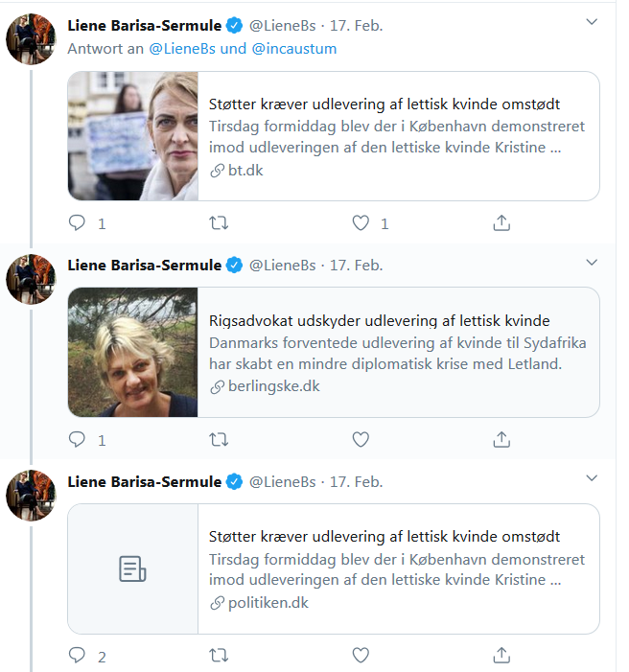Share the berlingske.dk article tweet
Viewport: 629px width, 672px height.
click(501, 439)
